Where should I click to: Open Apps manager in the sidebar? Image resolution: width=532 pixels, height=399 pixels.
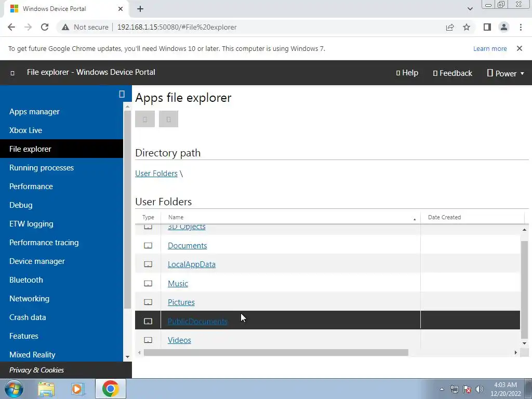pyautogui.click(x=61, y=112)
